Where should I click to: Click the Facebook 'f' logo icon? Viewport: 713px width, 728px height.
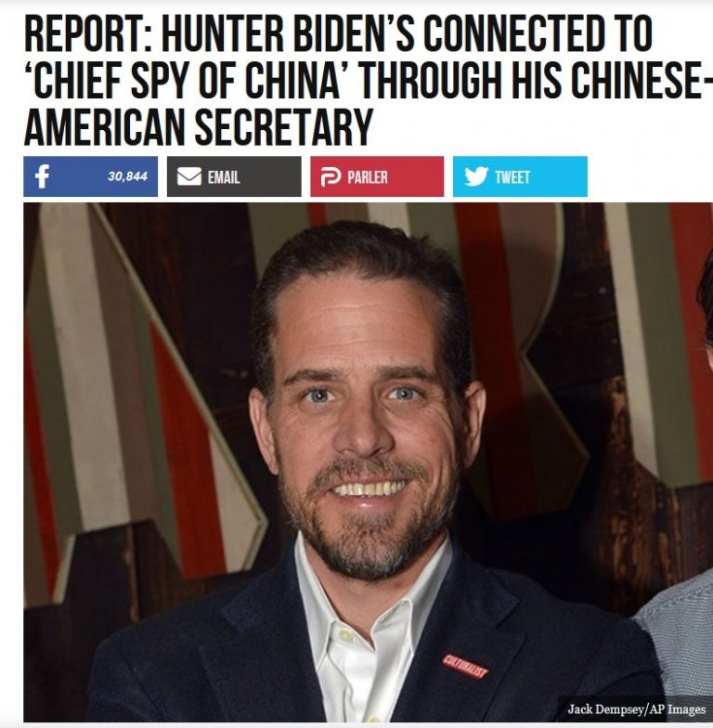click(x=42, y=176)
